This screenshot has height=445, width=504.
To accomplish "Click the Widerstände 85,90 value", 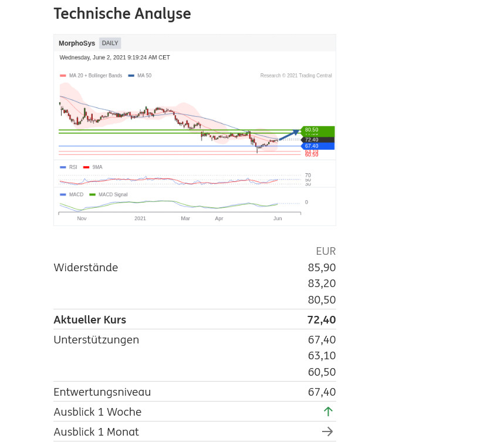I will 322,268.
